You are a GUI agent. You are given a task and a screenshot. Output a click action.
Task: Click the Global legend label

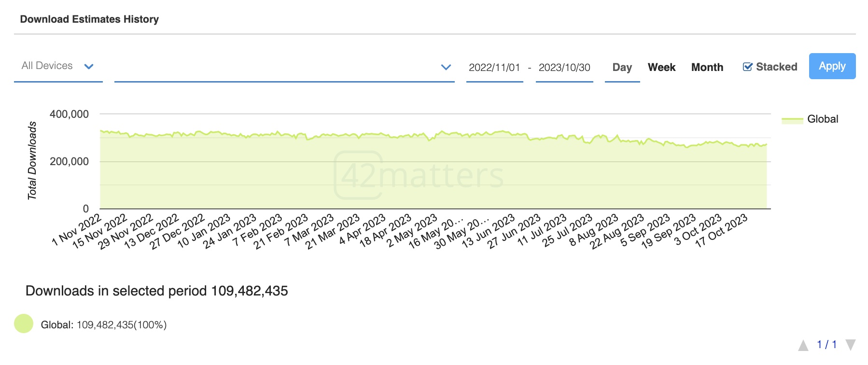823,119
